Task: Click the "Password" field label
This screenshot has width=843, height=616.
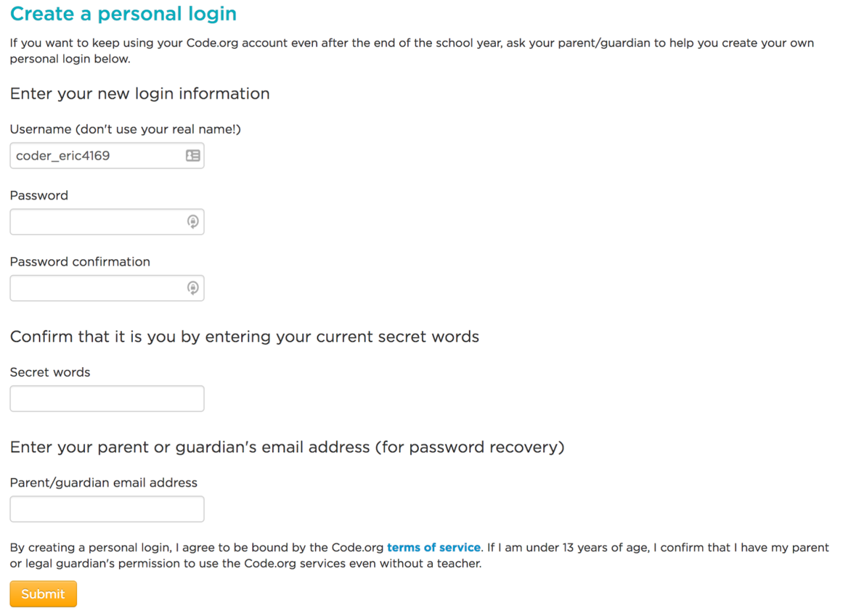Action: tap(39, 195)
